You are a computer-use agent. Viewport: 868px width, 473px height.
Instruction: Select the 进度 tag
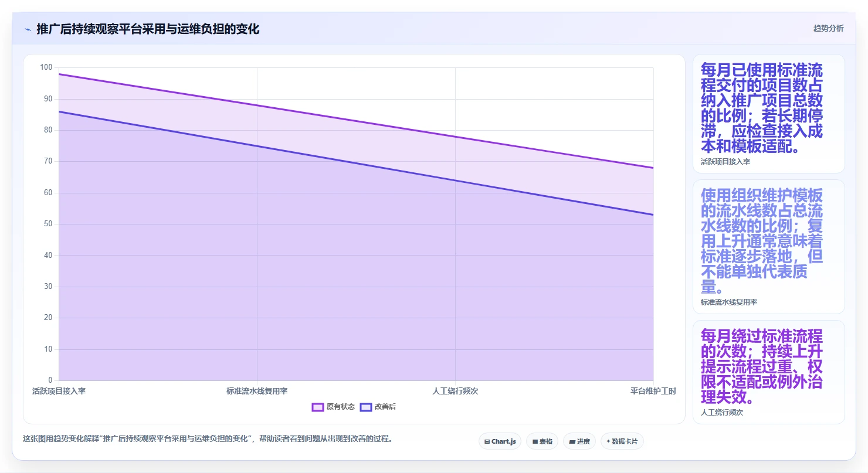[x=579, y=441]
